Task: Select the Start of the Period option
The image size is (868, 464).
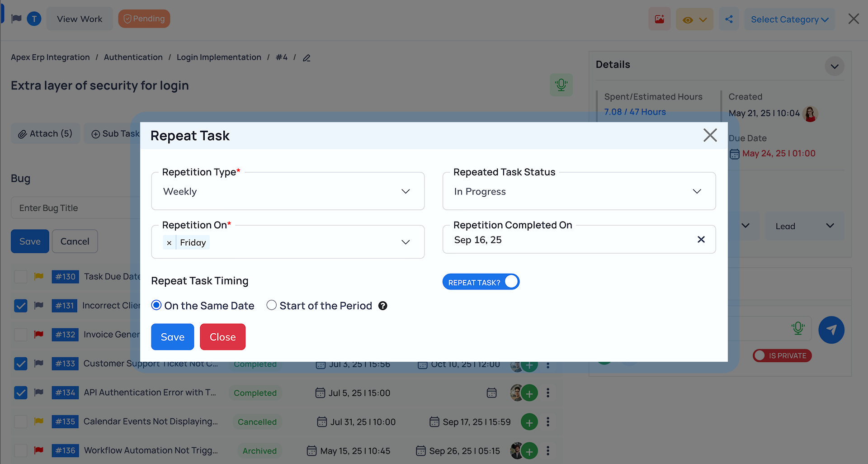Action: pos(271,306)
